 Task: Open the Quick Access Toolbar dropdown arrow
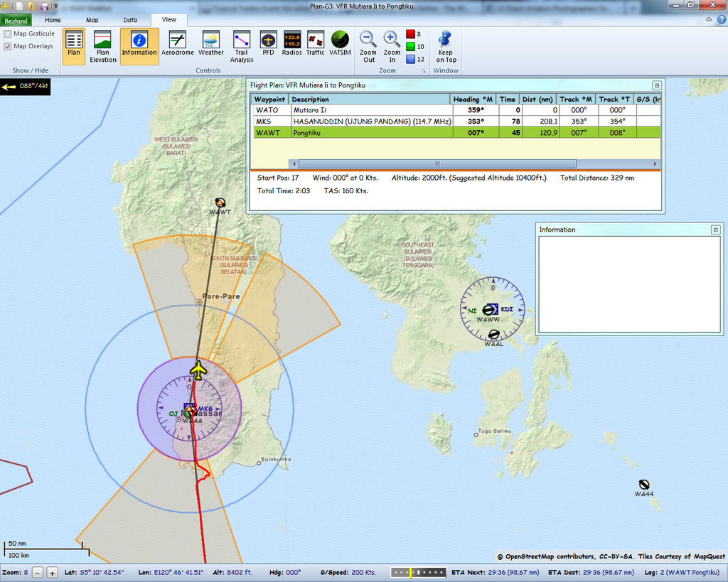point(55,6)
